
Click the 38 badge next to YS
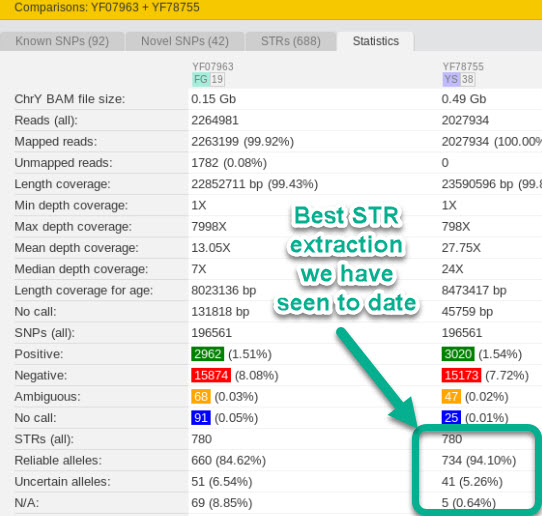click(x=468, y=79)
